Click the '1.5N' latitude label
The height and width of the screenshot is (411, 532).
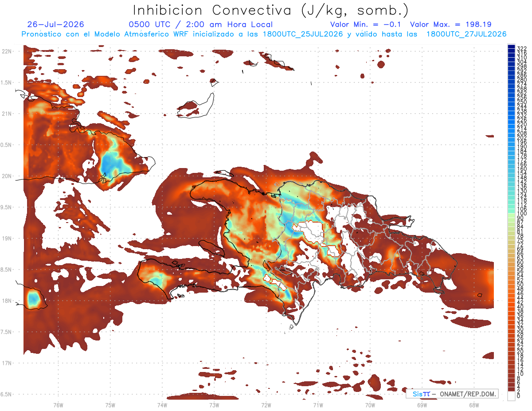pyautogui.click(x=6, y=82)
